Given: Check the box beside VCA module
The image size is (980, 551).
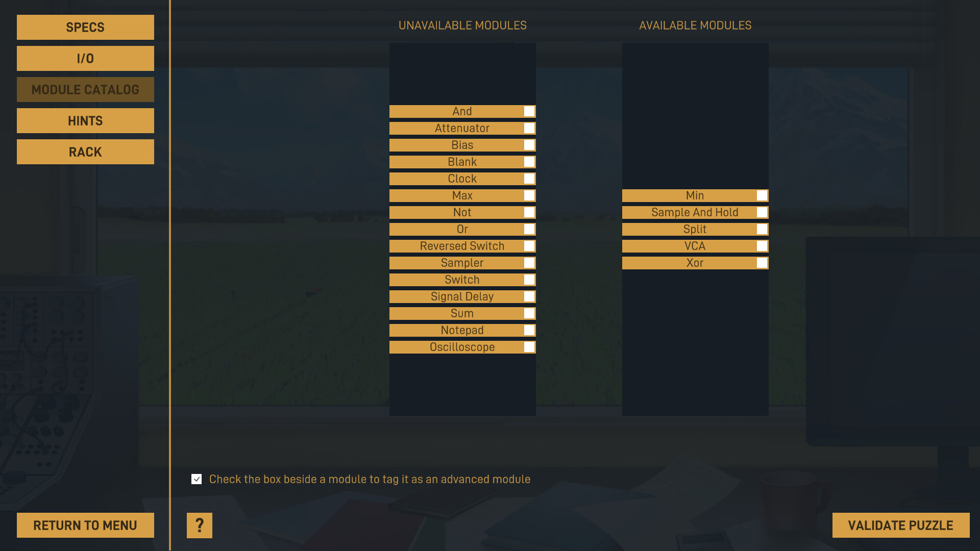Looking at the screenshot, I should (762, 245).
